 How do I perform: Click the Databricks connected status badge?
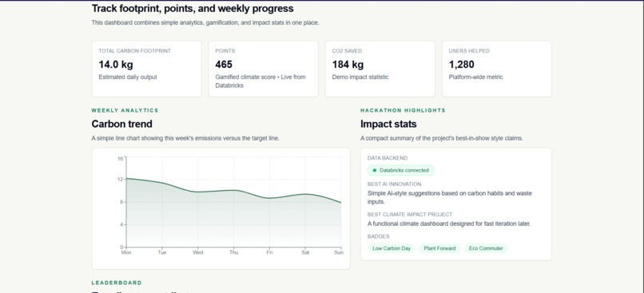tap(400, 170)
